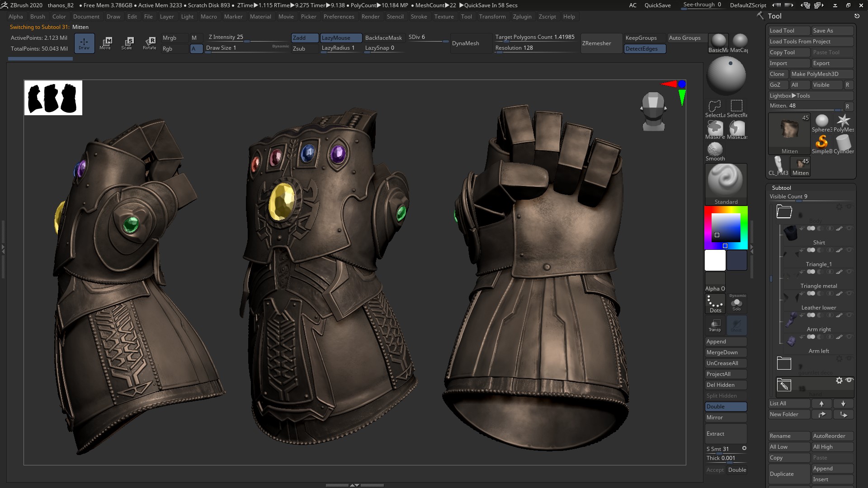The height and width of the screenshot is (488, 868).
Task: Click the silhouette thumbnail in viewport
Action: pyautogui.click(x=53, y=98)
